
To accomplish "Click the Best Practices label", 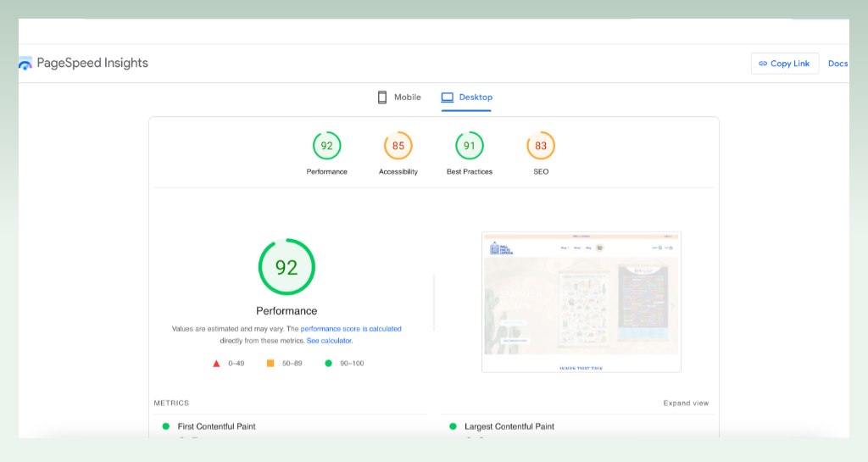I will pyautogui.click(x=470, y=171).
